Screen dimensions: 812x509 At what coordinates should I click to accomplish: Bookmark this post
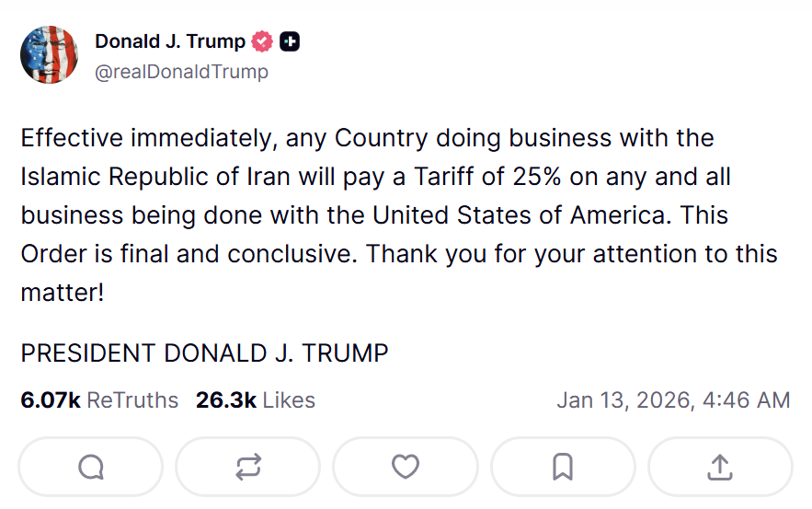coord(563,468)
